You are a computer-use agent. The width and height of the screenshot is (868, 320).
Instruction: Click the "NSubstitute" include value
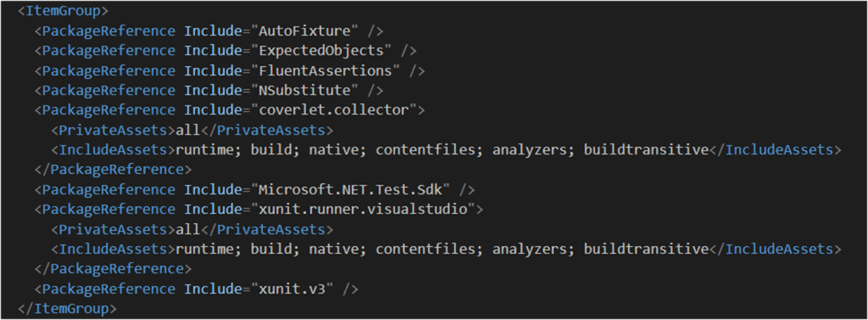tap(305, 90)
